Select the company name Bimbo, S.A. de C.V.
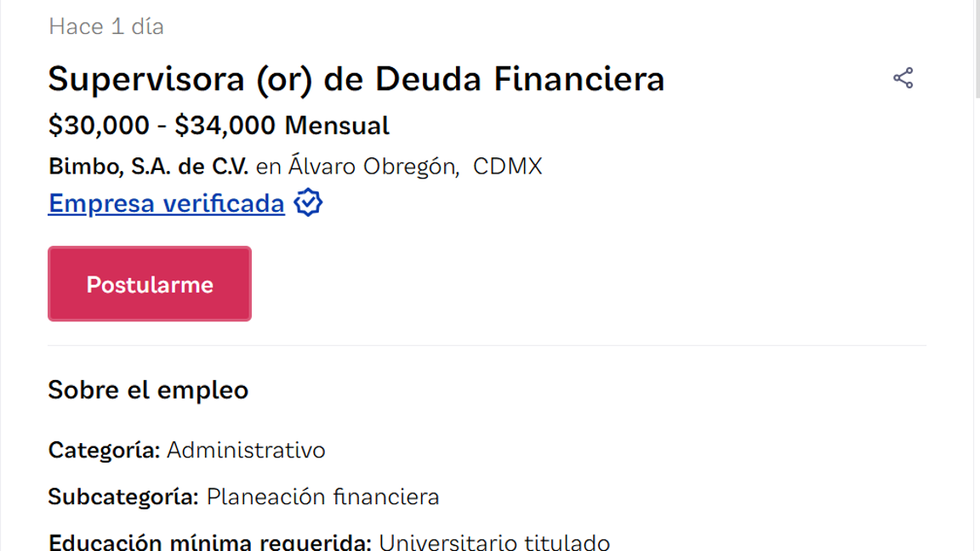 click(147, 166)
